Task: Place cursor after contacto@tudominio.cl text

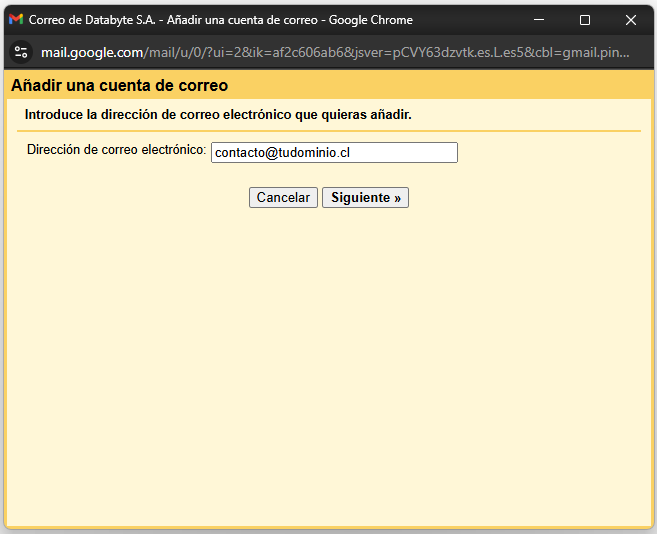Action: [351, 153]
